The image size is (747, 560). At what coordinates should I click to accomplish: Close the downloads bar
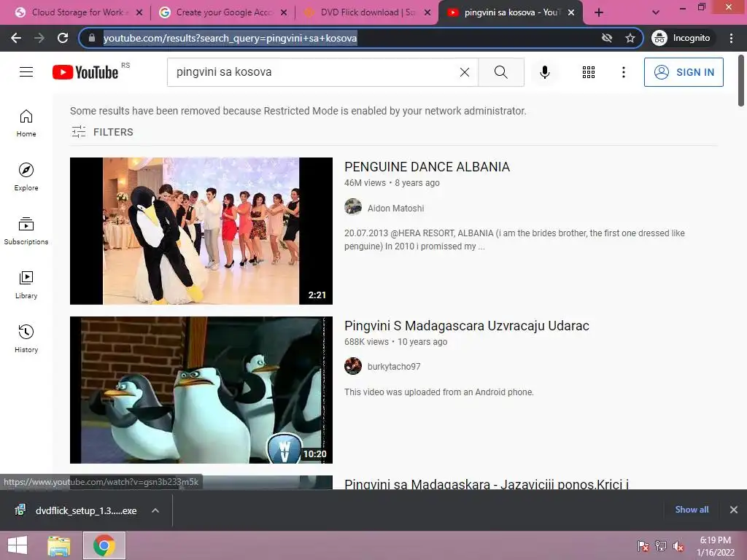(x=734, y=510)
